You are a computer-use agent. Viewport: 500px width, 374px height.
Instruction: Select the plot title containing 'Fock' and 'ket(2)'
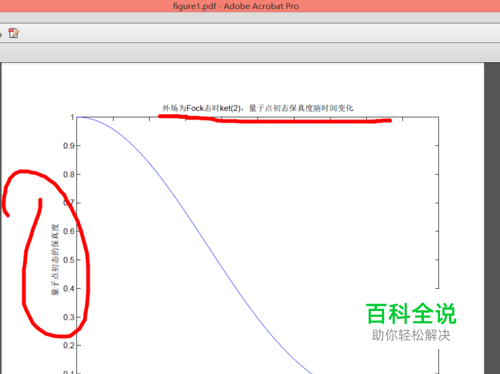[x=257, y=108]
